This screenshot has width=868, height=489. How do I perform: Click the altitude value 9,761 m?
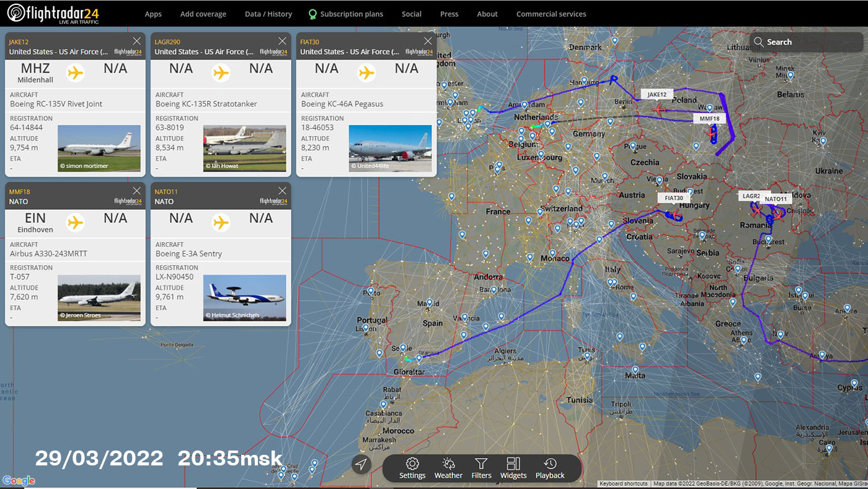point(170,297)
